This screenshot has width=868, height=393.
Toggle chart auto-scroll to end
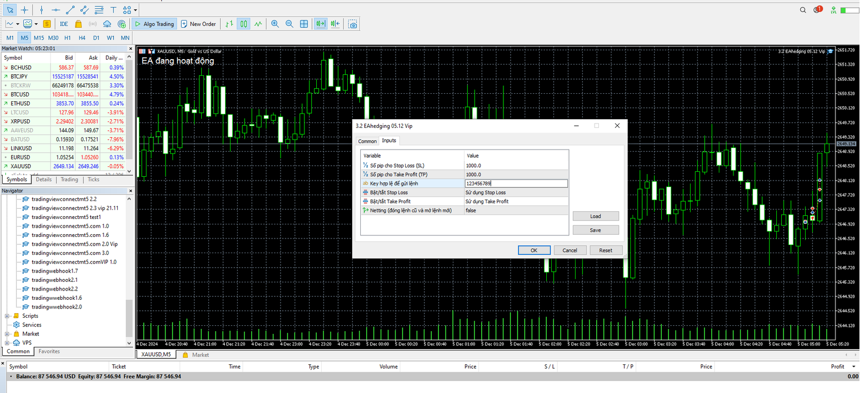pos(321,24)
